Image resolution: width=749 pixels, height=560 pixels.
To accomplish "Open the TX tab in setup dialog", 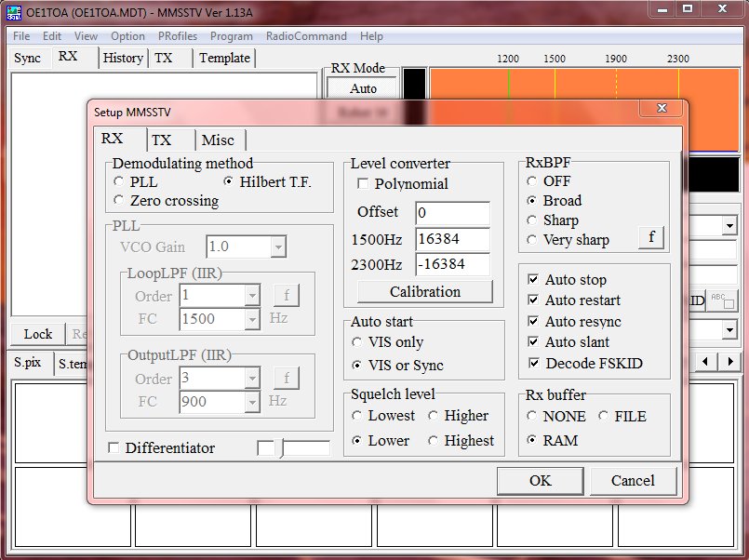I will (162, 140).
